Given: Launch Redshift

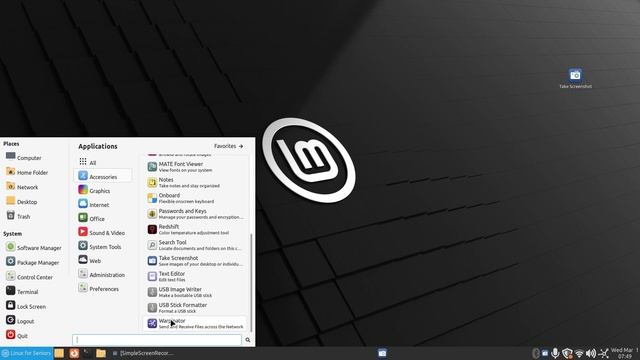Looking at the screenshot, I should [x=196, y=229].
